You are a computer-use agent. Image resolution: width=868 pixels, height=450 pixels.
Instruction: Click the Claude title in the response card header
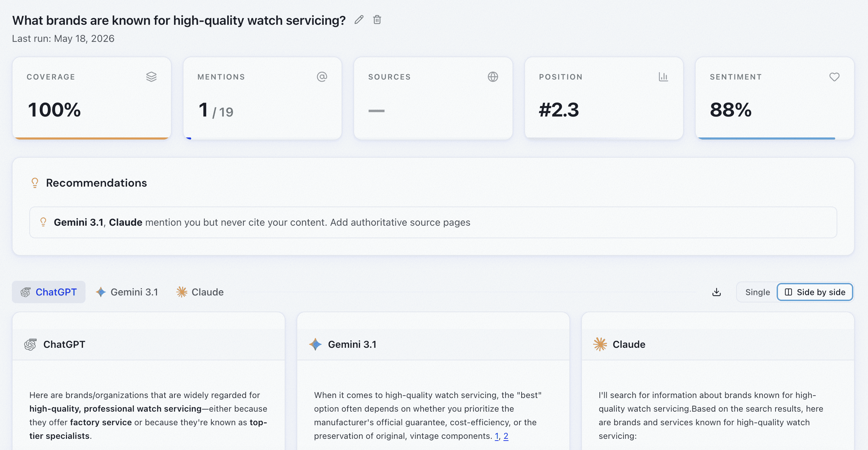pyautogui.click(x=629, y=344)
